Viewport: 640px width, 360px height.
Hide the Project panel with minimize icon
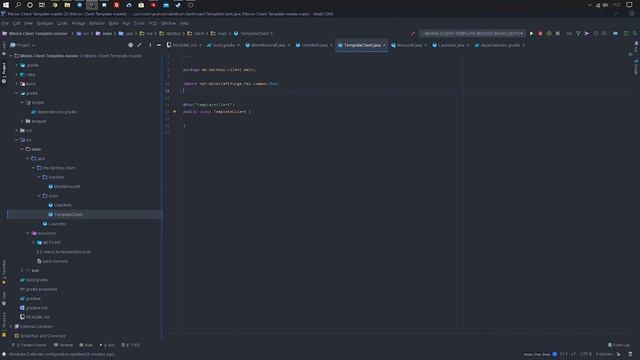159,45
